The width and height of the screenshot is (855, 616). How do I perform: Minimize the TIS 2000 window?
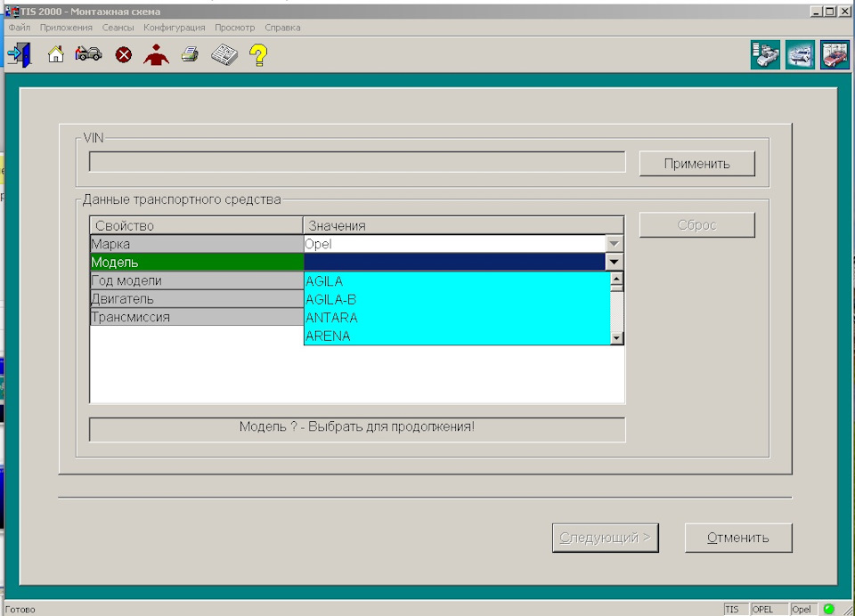point(817,11)
